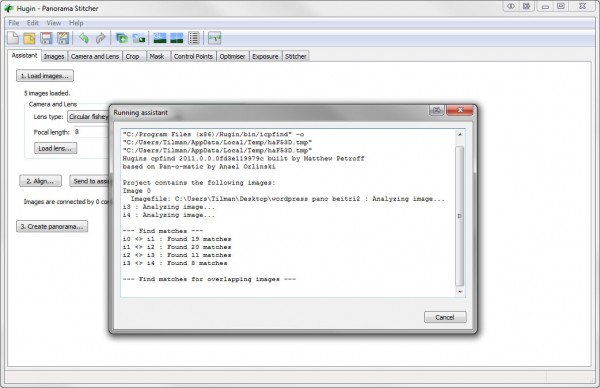
Task: Click the 'i2 <> i3 : Found 11 matches' line
Action: pos(177,255)
